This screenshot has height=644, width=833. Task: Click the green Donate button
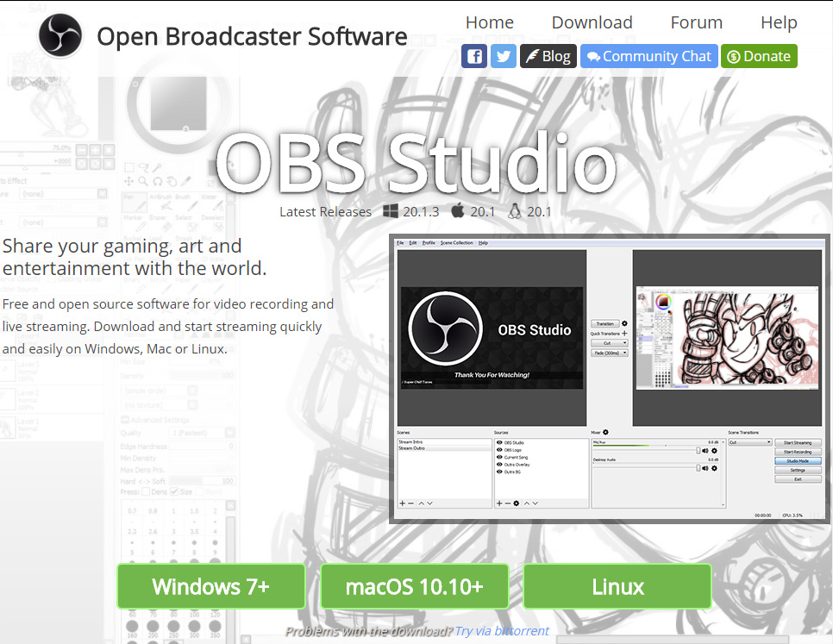pos(759,56)
